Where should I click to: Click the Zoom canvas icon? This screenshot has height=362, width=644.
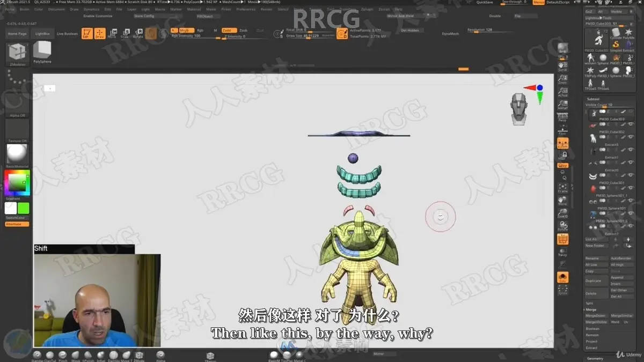(562, 79)
